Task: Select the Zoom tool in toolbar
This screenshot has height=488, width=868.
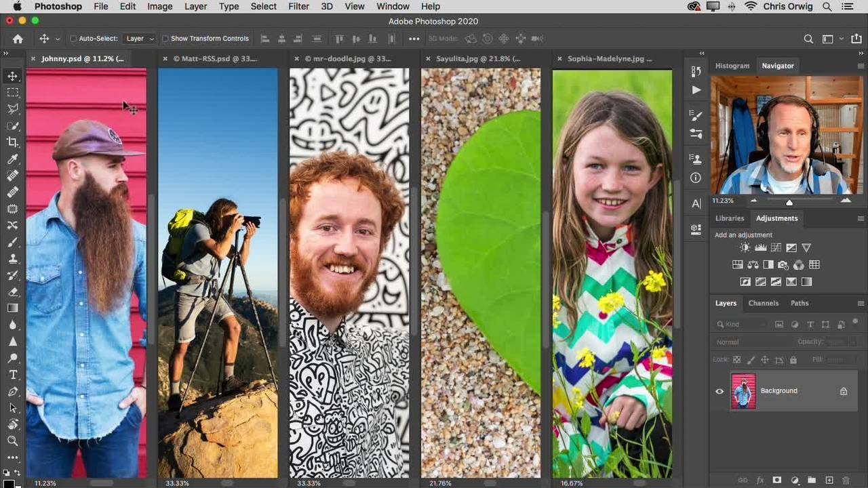Action: point(13,441)
